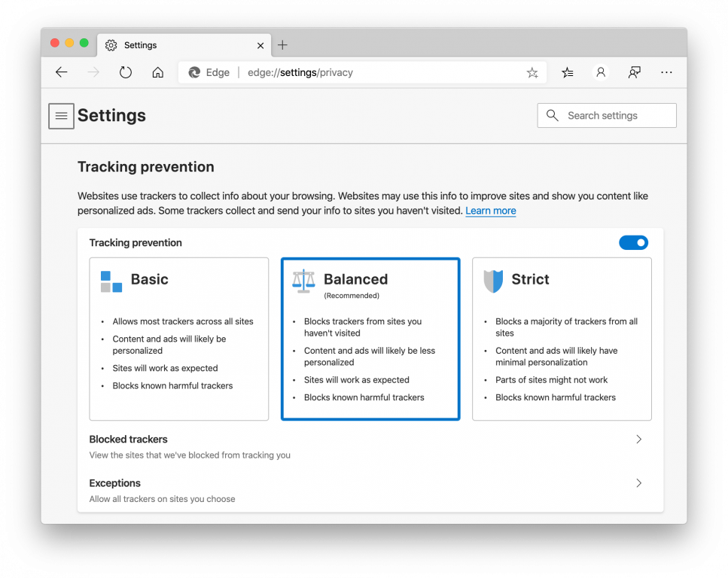This screenshot has height=578, width=728.
Task: Click the Strict shield icon
Action: coord(493,281)
